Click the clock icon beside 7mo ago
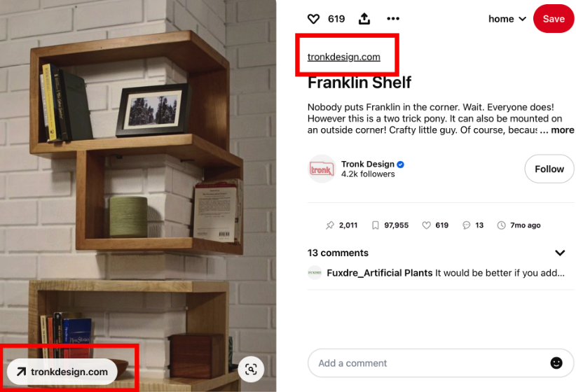Image resolution: width=576 pixels, height=392 pixels. point(501,225)
